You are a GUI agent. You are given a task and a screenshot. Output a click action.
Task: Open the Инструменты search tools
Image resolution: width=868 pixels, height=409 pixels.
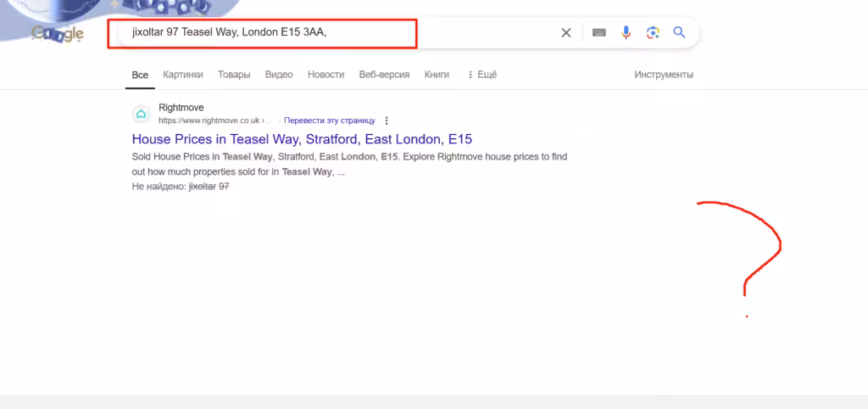coord(664,75)
